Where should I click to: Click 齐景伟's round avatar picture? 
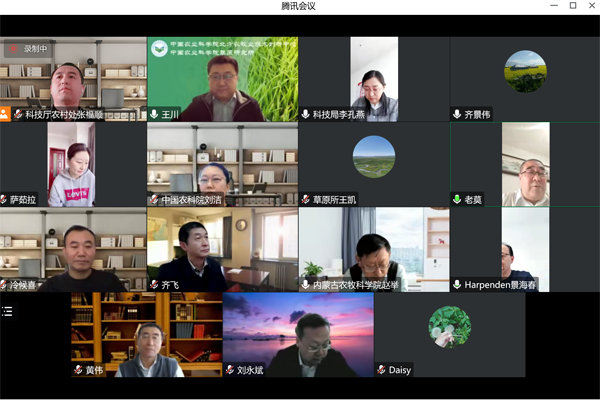tap(525, 71)
